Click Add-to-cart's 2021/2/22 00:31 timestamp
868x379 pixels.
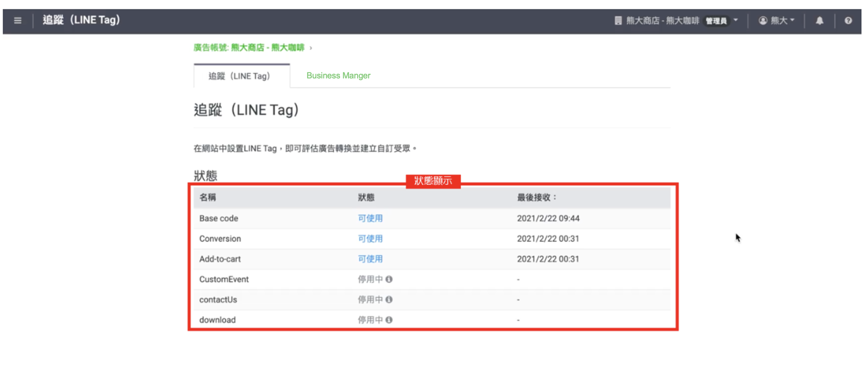coord(548,259)
